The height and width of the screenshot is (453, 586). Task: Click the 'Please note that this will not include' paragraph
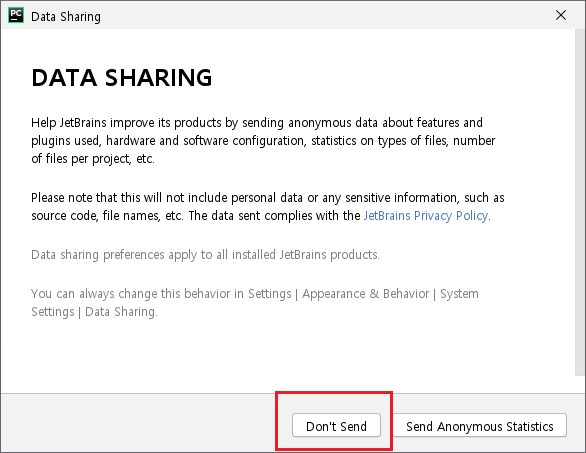268,207
